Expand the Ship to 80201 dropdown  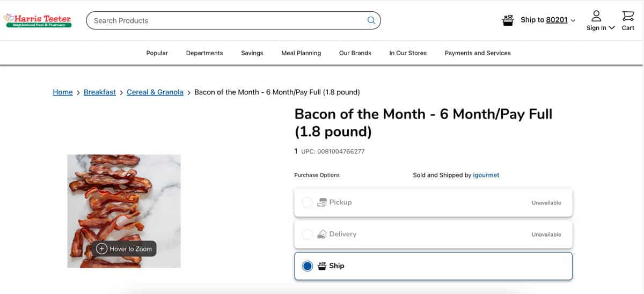point(548,20)
